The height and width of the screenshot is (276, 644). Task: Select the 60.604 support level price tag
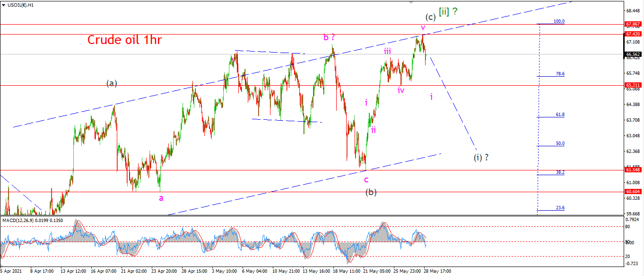tap(633, 191)
